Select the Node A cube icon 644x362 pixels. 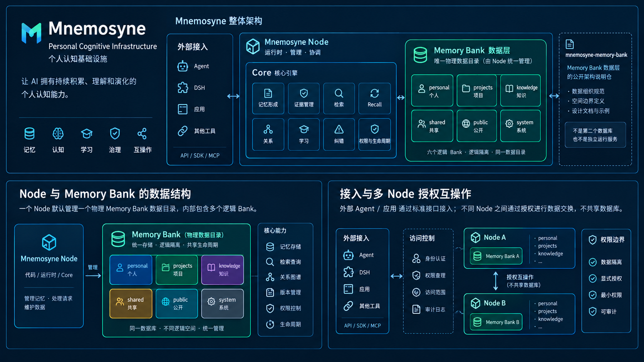click(476, 237)
